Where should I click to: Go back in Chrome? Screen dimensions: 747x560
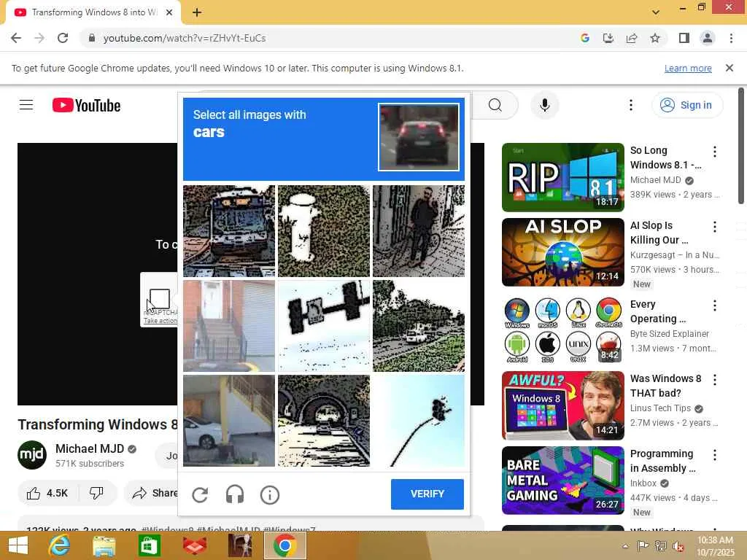click(x=16, y=38)
